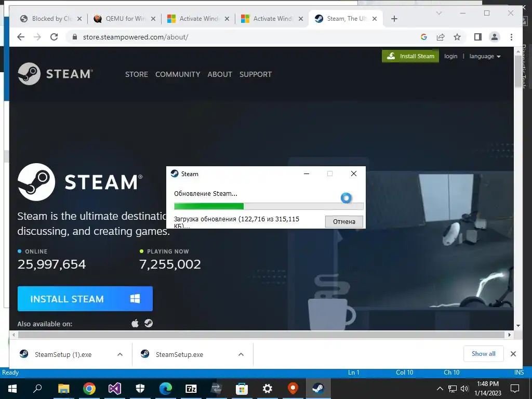Image resolution: width=532 pixels, height=399 pixels.
Task: Click the Steam logo in site header
Action: pos(55,74)
